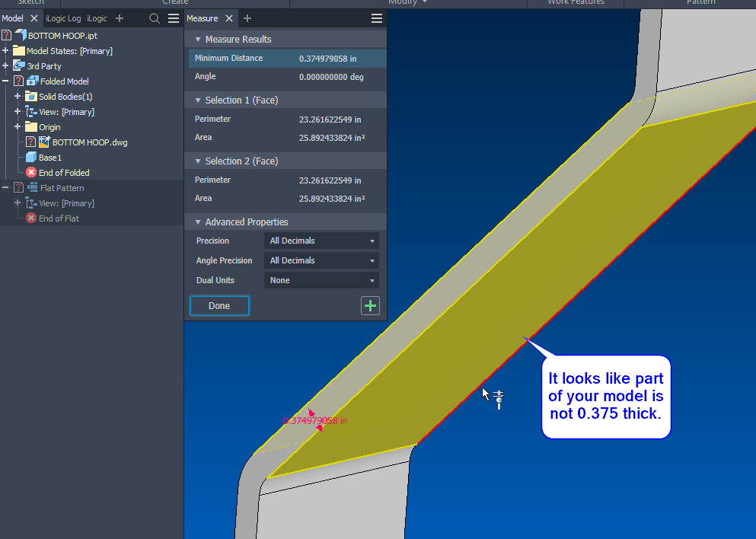The height and width of the screenshot is (539, 756).
Task: Click the green plus new measurement icon
Action: click(x=370, y=305)
